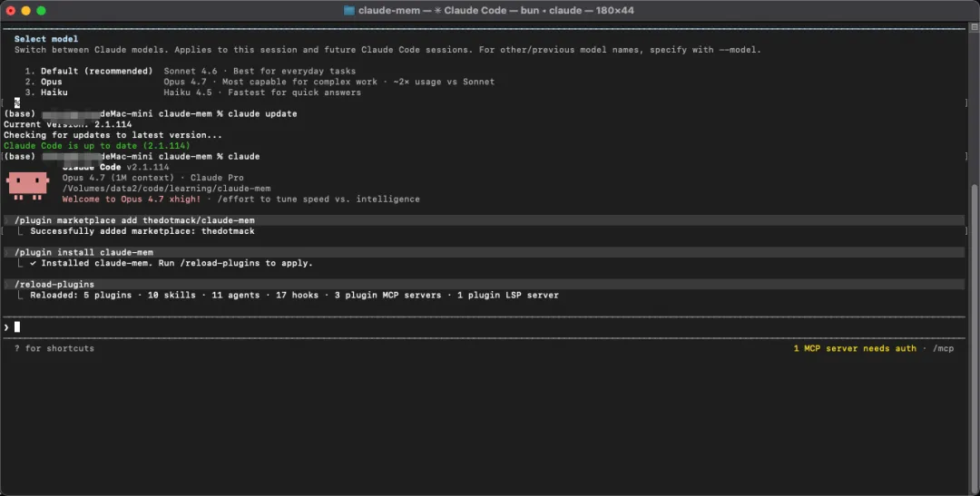Viewport: 980px width, 496px height.
Task: Click the vertical scrollbar thumb
Action: 975,337
